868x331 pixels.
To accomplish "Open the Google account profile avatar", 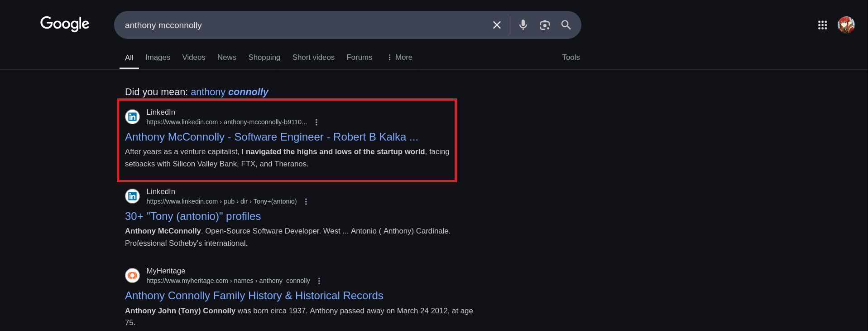I will tap(846, 25).
